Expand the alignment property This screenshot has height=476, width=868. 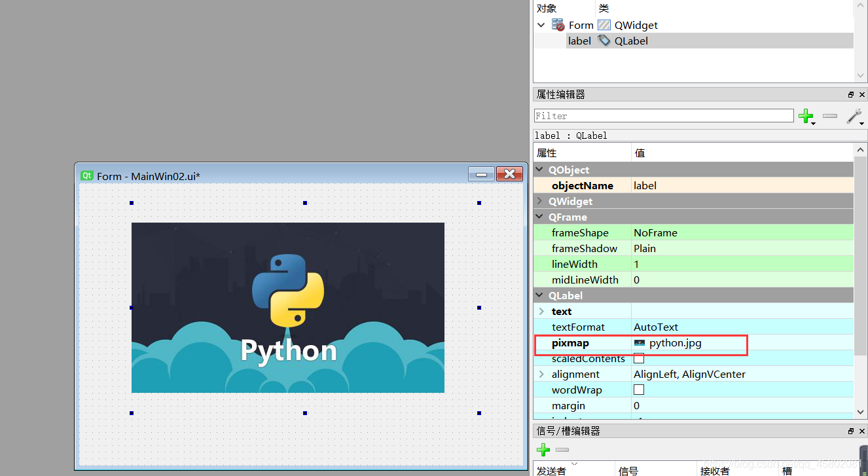541,374
